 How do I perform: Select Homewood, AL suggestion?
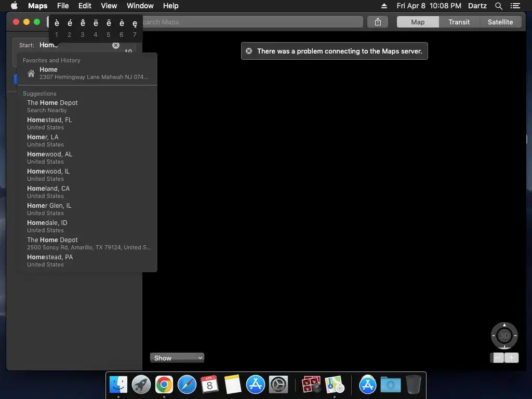click(x=87, y=158)
